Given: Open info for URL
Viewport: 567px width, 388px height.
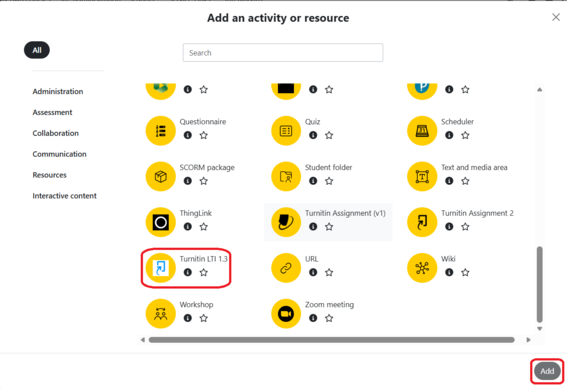Looking at the screenshot, I should (x=313, y=272).
